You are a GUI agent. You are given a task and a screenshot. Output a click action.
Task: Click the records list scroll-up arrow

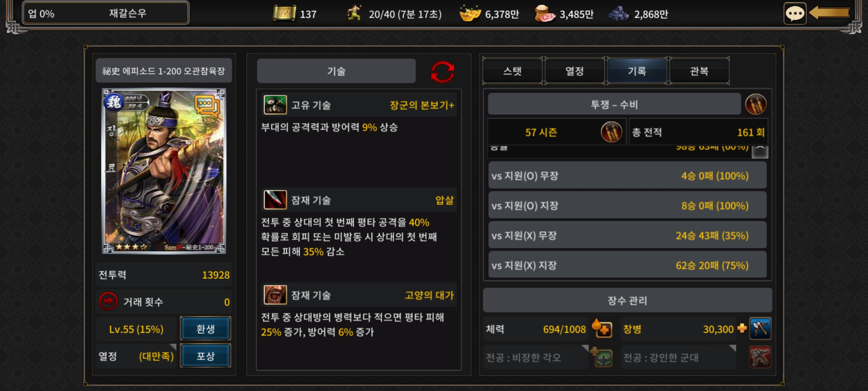760,152
